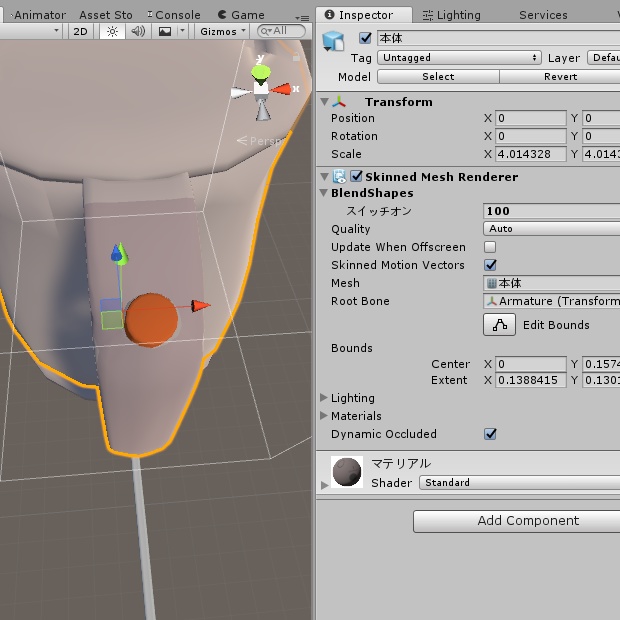Image resolution: width=620 pixels, height=620 pixels.
Task: Click Position X value field
Action: coord(531,118)
